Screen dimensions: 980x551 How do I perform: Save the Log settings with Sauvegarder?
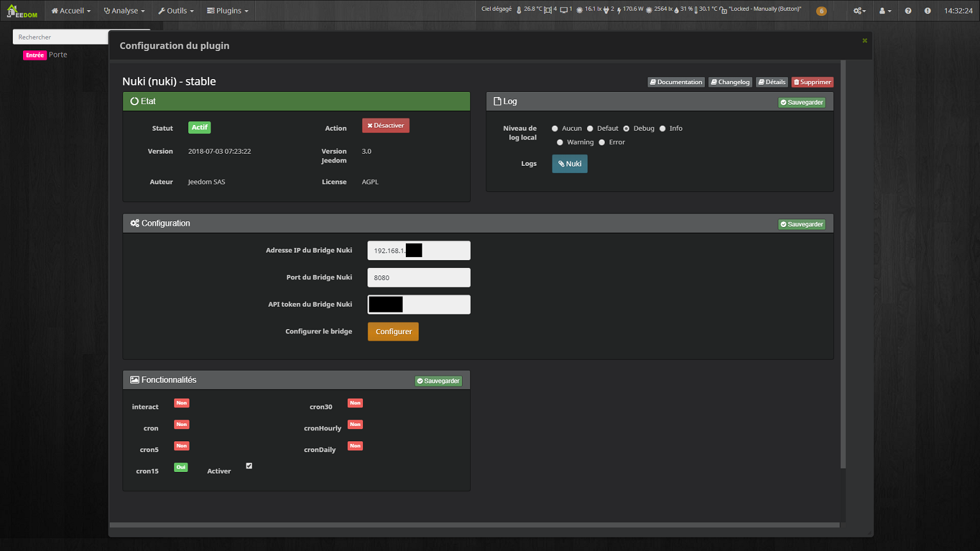tap(801, 102)
